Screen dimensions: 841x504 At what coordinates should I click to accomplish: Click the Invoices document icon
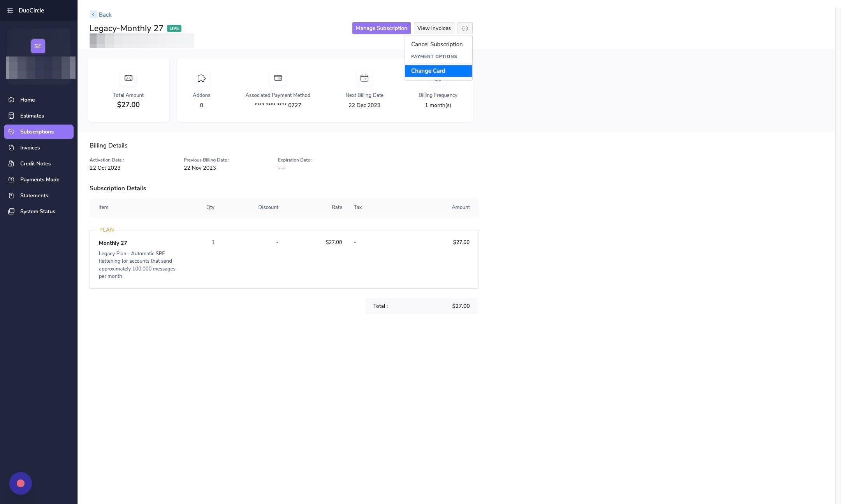pyautogui.click(x=11, y=148)
